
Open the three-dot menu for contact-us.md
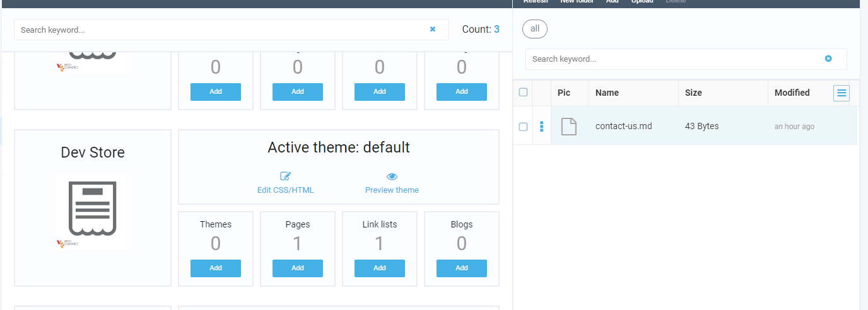[x=541, y=127]
